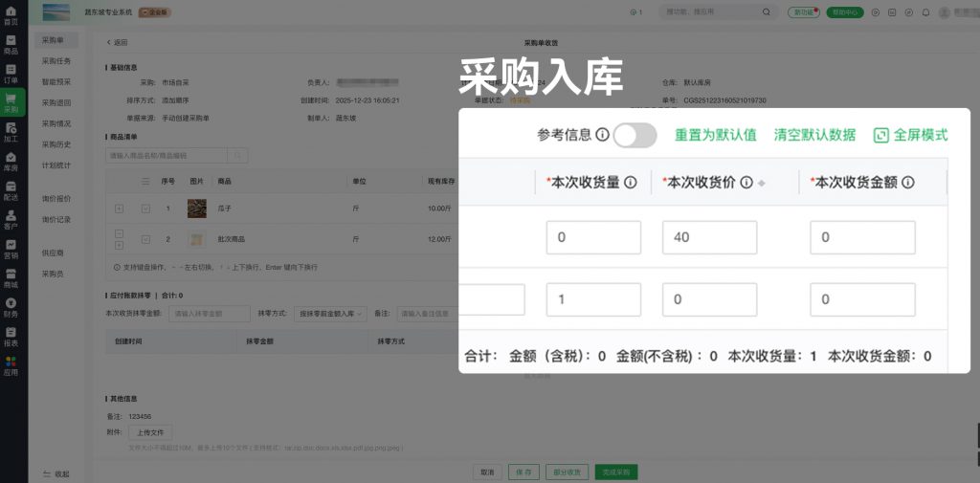Click the 报表 reports sidebar icon
980x483 pixels.
point(11,337)
